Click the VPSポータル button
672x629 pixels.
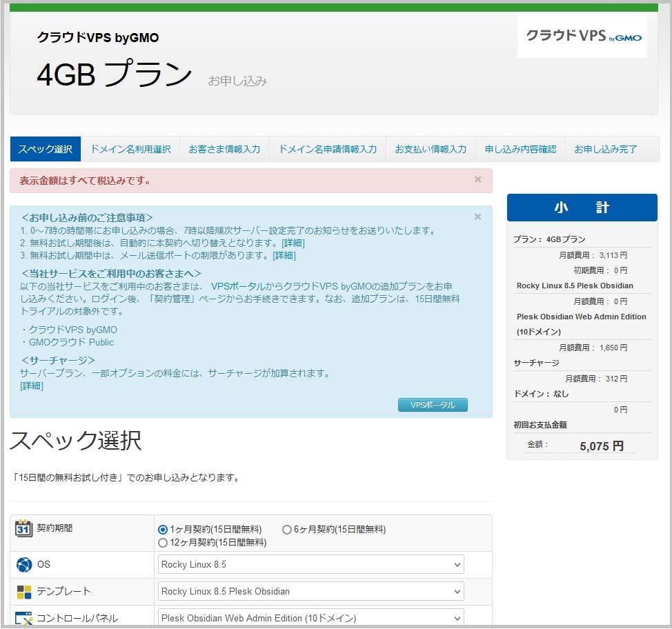click(433, 405)
